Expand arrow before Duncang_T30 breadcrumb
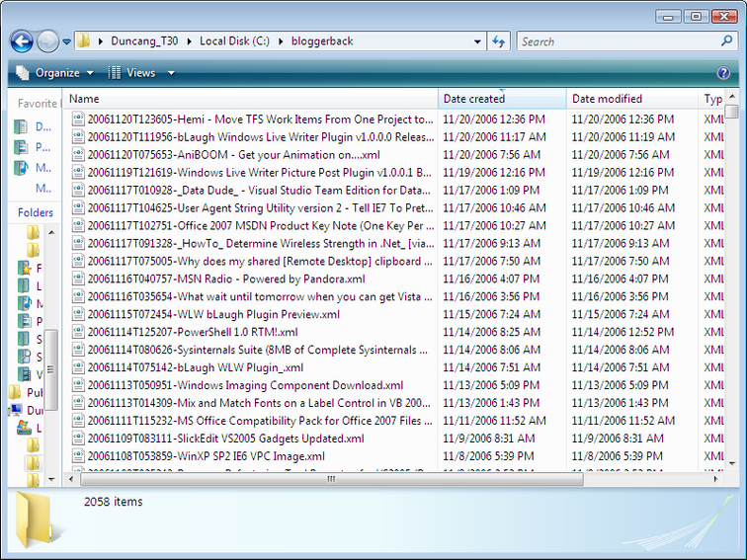Screen dimensions: 747x560 point(101,41)
